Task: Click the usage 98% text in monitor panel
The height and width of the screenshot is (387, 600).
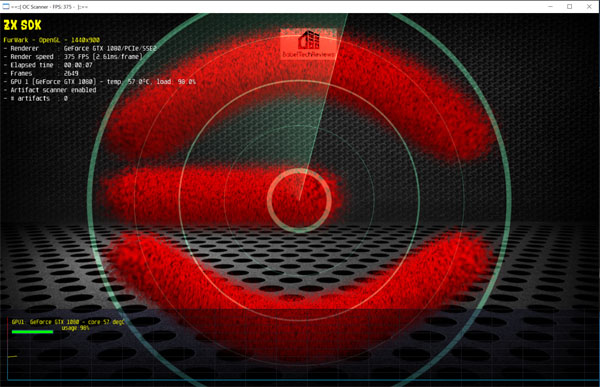Action: pos(75,328)
